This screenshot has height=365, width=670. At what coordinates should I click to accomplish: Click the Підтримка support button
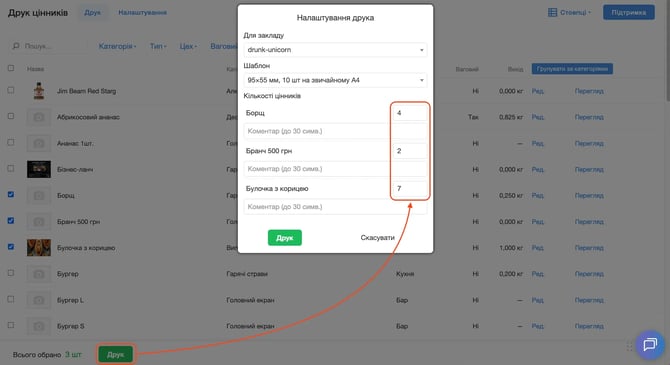click(629, 12)
